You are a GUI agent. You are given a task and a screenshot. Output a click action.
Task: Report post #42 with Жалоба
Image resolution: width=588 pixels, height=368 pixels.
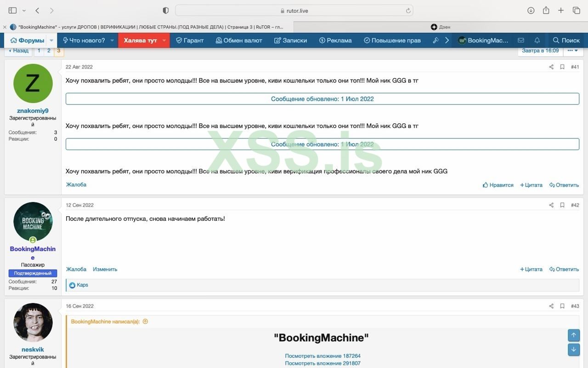[76, 269]
